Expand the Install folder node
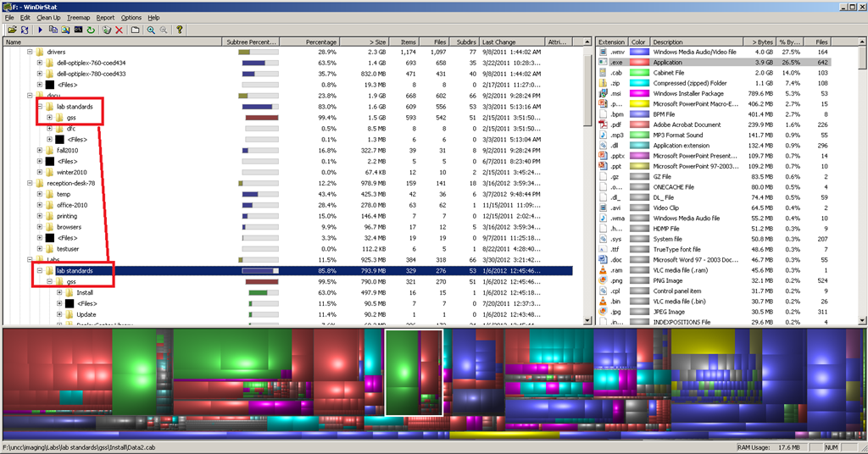Image resolution: width=868 pixels, height=454 pixels. [59, 292]
